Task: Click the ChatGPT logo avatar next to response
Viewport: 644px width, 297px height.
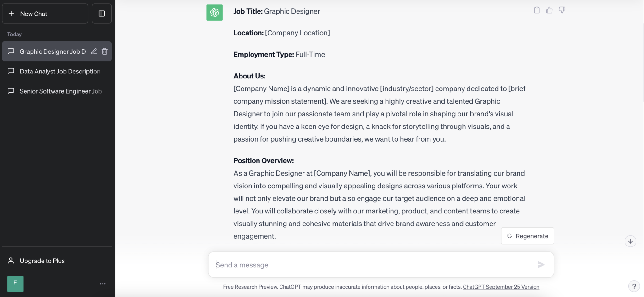Action: pos(214,13)
